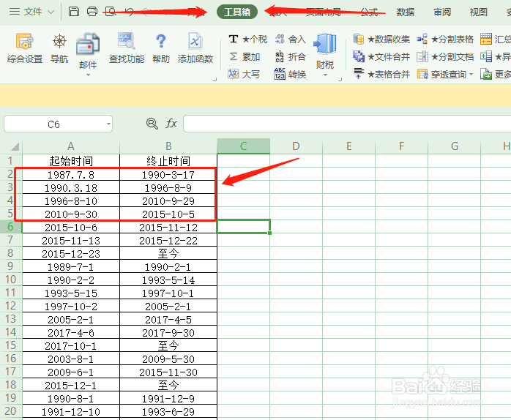The width and height of the screenshot is (511, 420).
Task: Click cell containing 2015-11-12
Action: click(168, 227)
